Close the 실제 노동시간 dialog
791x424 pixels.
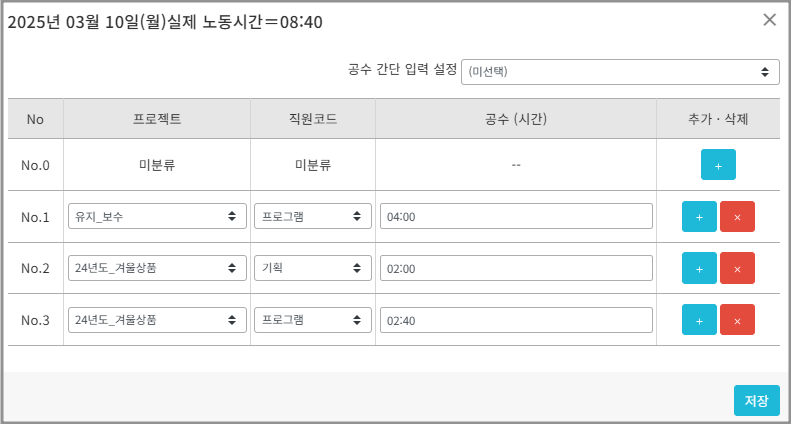[769, 20]
